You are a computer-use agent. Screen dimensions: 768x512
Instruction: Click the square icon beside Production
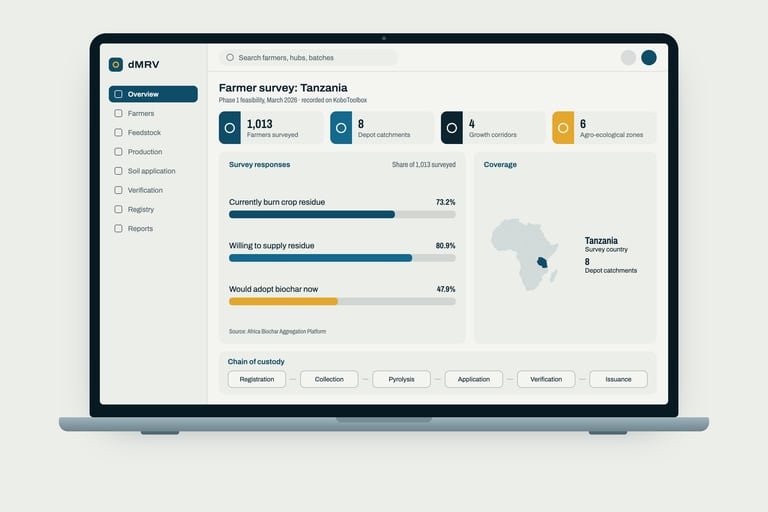click(118, 151)
